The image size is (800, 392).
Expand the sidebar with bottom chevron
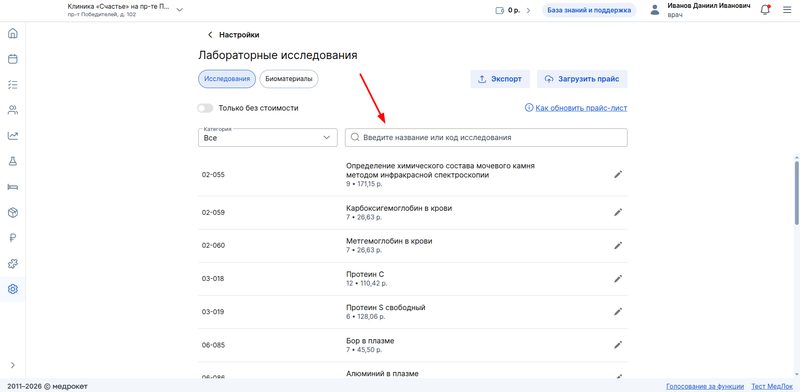(13, 365)
